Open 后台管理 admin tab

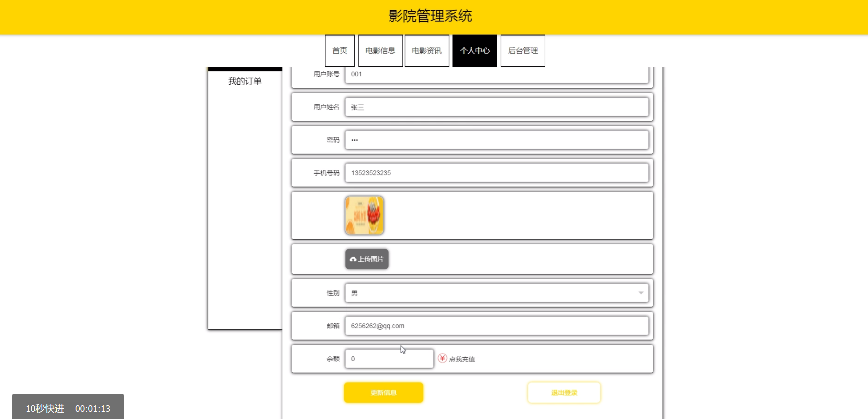point(522,51)
